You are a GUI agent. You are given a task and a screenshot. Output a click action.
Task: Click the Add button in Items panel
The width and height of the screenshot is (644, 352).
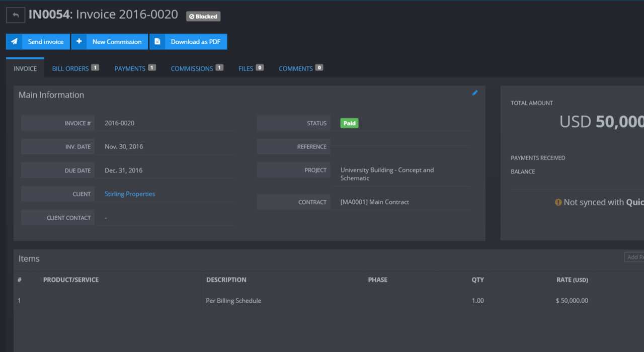634,257
